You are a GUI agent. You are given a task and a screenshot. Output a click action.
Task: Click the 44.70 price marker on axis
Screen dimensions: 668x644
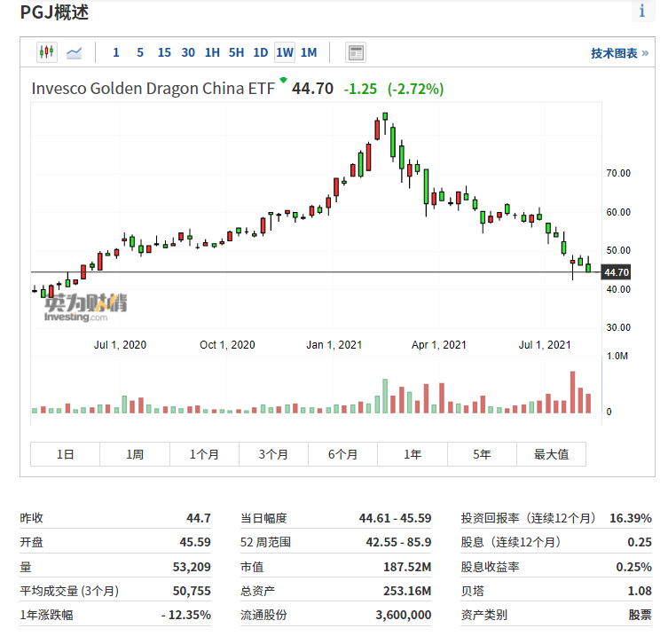tap(616, 272)
